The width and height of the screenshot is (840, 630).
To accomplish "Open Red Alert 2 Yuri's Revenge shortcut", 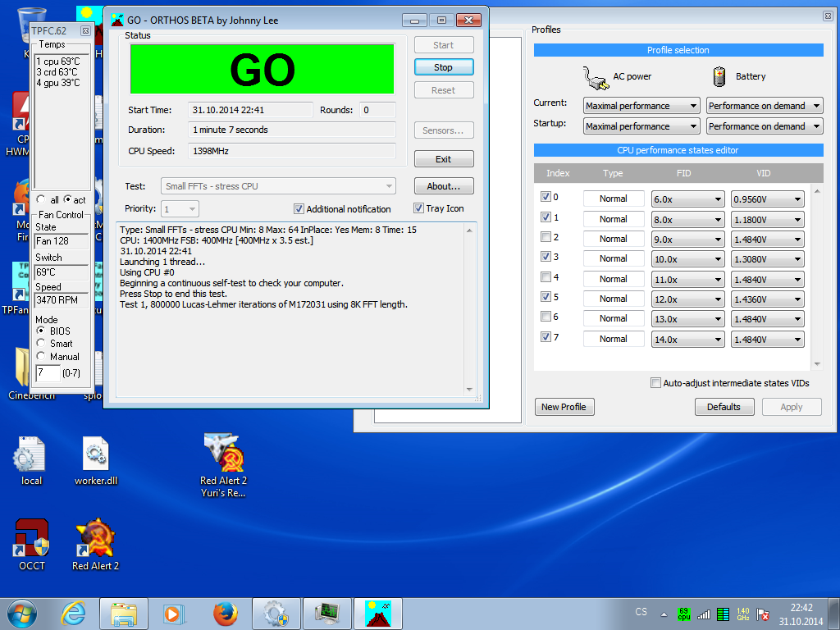I will 223,456.
